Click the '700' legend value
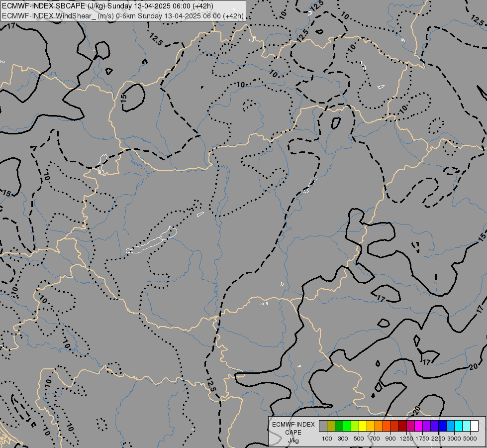This screenshot has width=487, height=448. (x=375, y=439)
